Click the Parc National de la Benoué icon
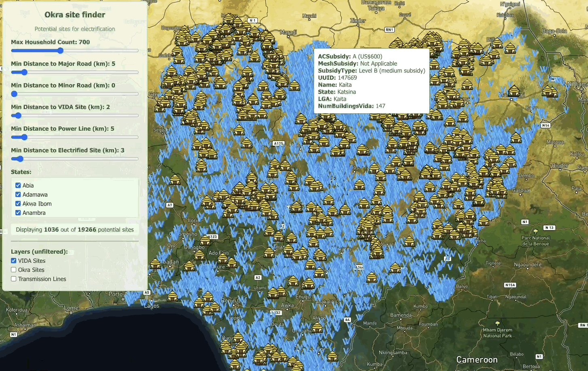 [x=535, y=231]
